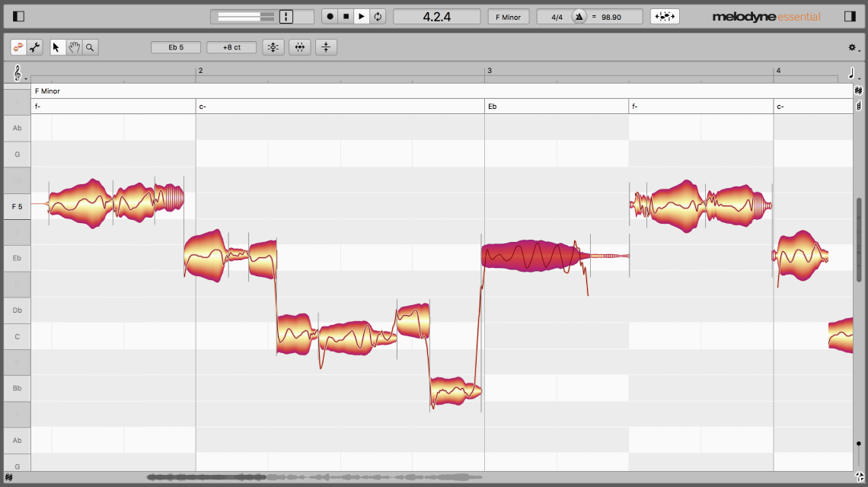The width and height of the screenshot is (868, 487).
Task: Select first F5 blob in bar 1
Action: 81,203
